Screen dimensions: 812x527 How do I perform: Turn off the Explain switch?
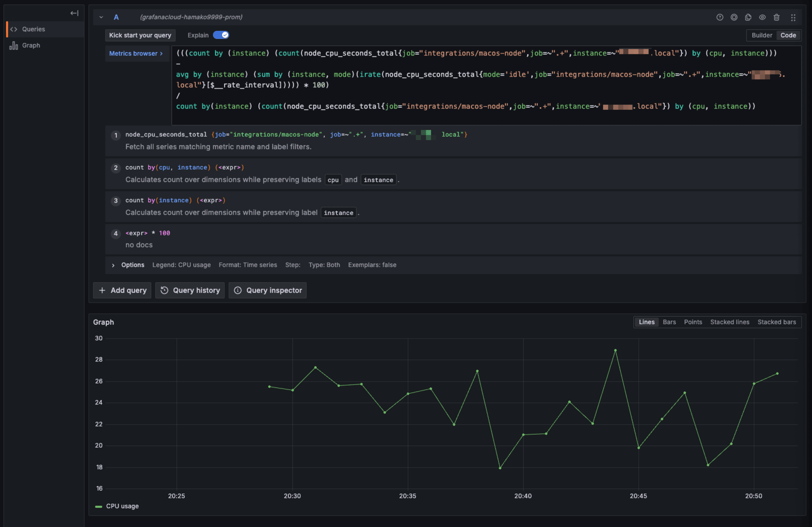[x=221, y=35]
